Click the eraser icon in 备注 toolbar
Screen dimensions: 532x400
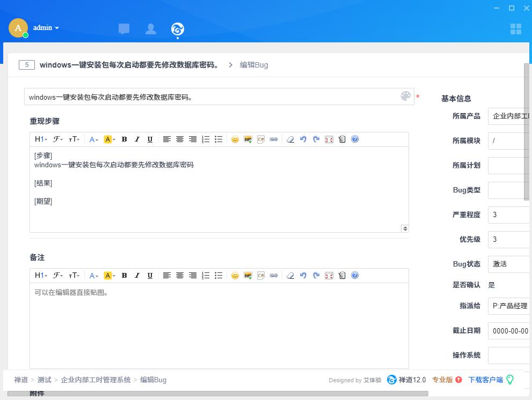click(290, 276)
